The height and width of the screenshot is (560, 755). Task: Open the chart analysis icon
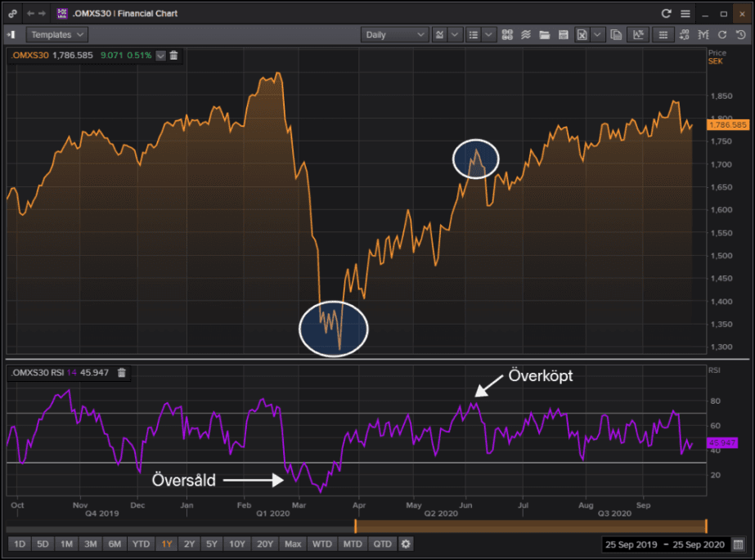click(x=638, y=34)
